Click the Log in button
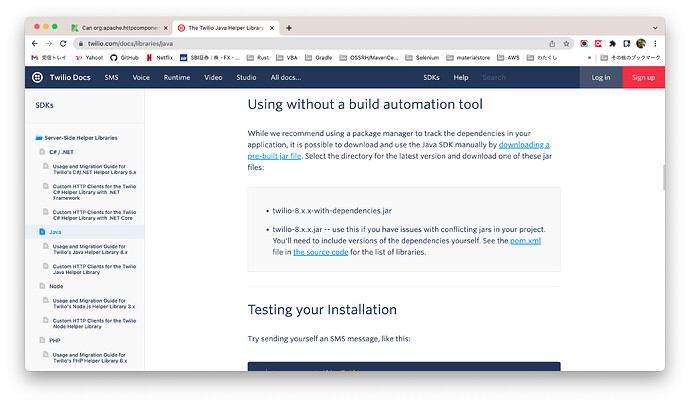The width and height of the screenshot is (690, 404). (x=601, y=77)
